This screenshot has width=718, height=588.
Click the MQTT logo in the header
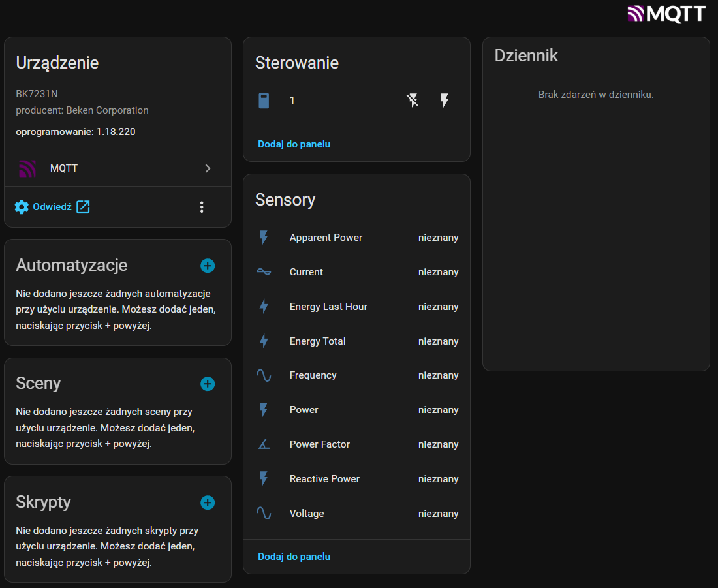[666, 14]
